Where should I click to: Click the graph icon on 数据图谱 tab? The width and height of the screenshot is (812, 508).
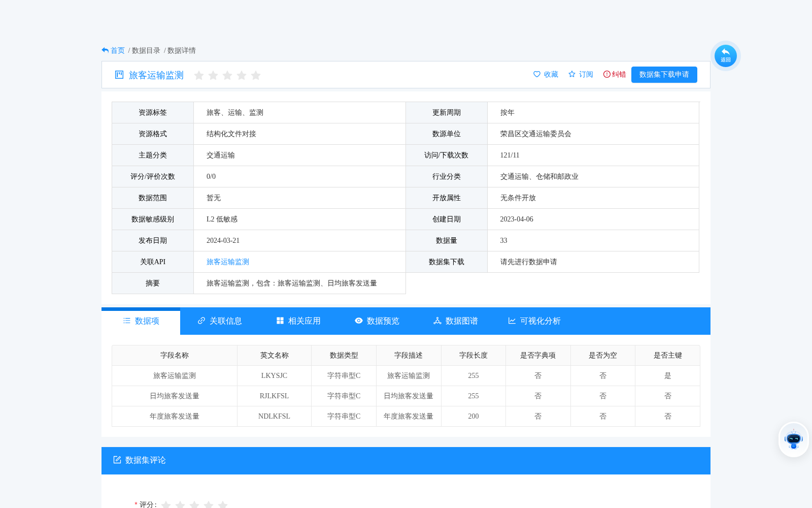coord(437,321)
